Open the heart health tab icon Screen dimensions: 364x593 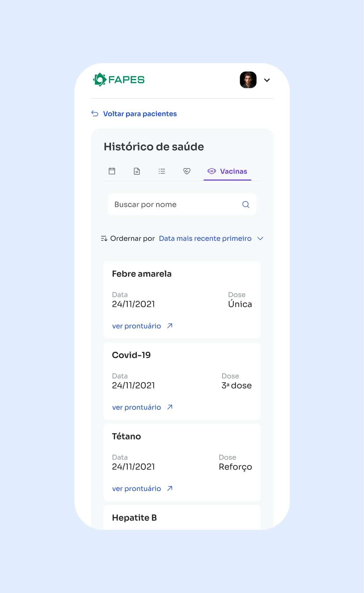pyautogui.click(x=187, y=171)
